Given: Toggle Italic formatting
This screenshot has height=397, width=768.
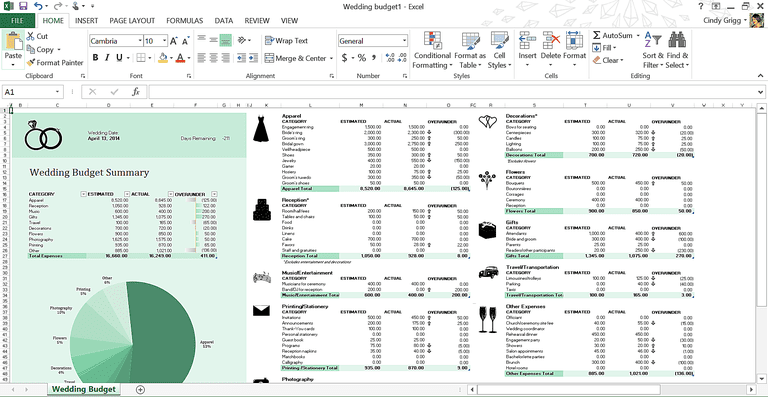Looking at the screenshot, I should (x=107, y=58).
